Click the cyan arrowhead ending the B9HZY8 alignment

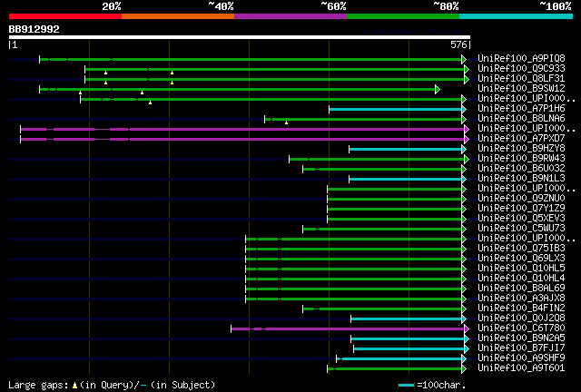(x=464, y=150)
